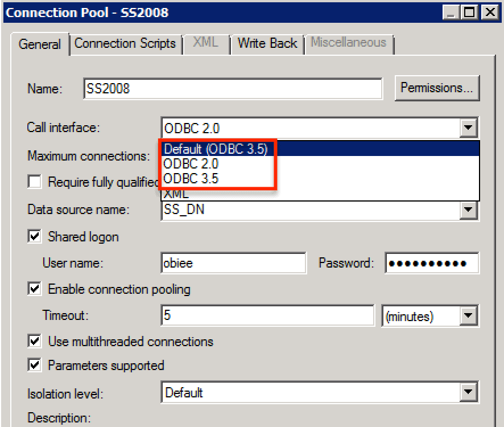The width and height of the screenshot is (504, 427).
Task: Click the Password field
Action: 432,263
